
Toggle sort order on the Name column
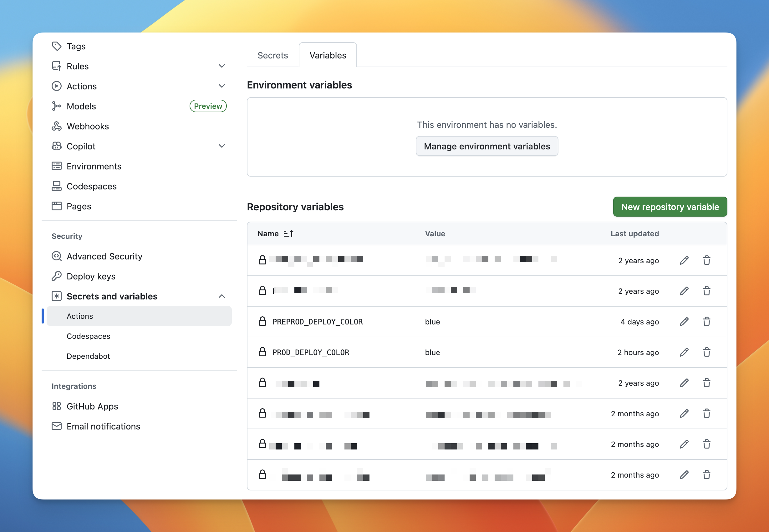point(289,233)
